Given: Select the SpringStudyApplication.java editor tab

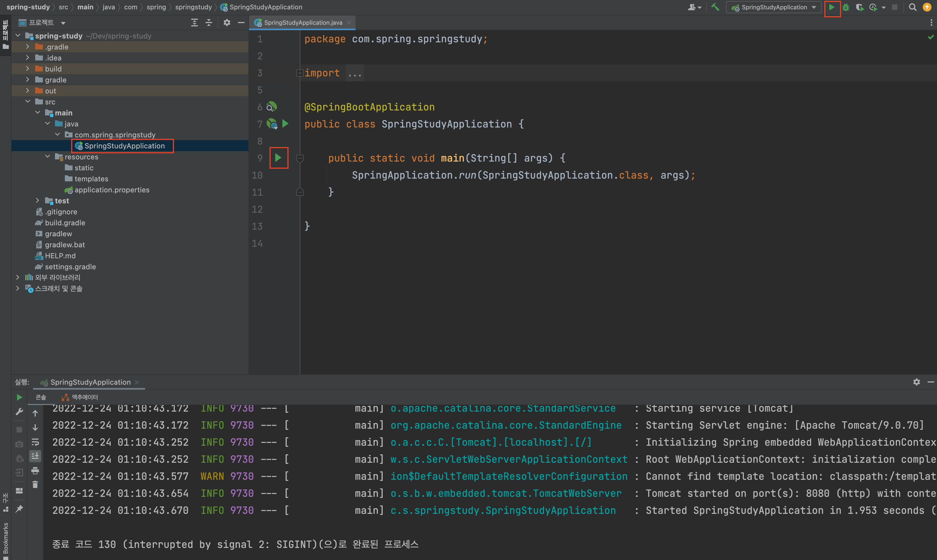Looking at the screenshot, I should pyautogui.click(x=303, y=23).
